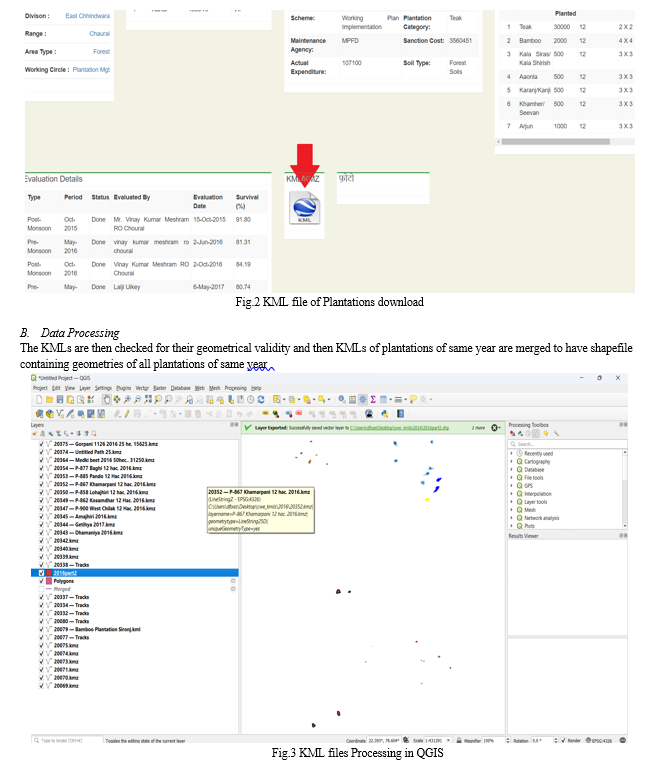Click East Chhindwara division link
Viewport: 657px width, 768px height.
coord(88,16)
